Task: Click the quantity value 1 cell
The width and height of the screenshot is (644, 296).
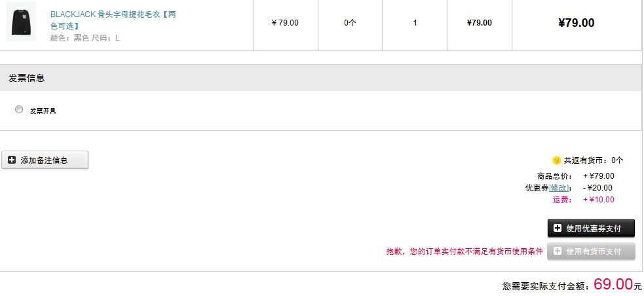Action: [415, 23]
